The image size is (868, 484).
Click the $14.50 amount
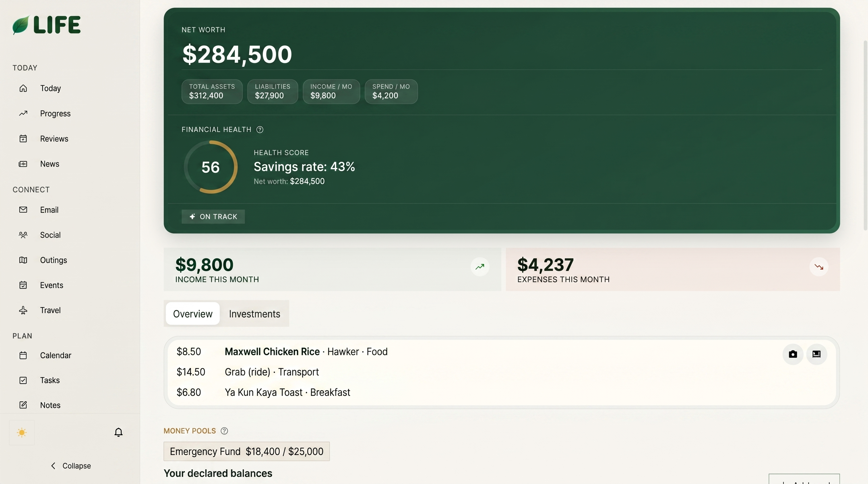191,372
